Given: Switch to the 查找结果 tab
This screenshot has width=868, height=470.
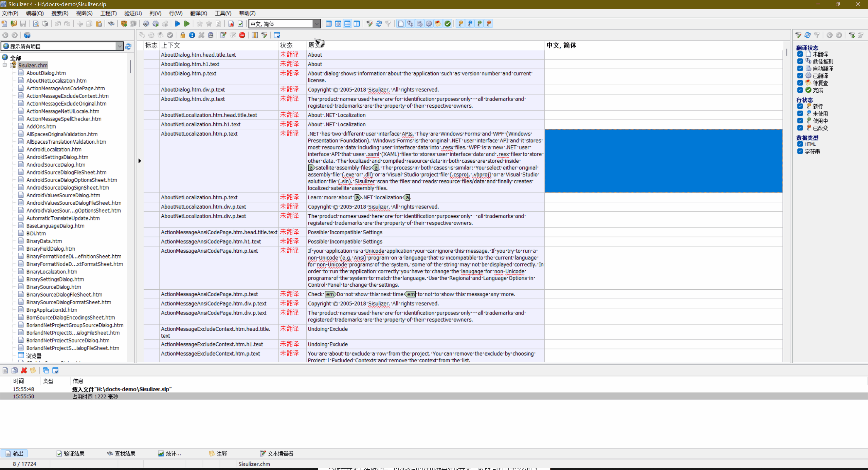Looking at the screenshot, I should [121, 453].
